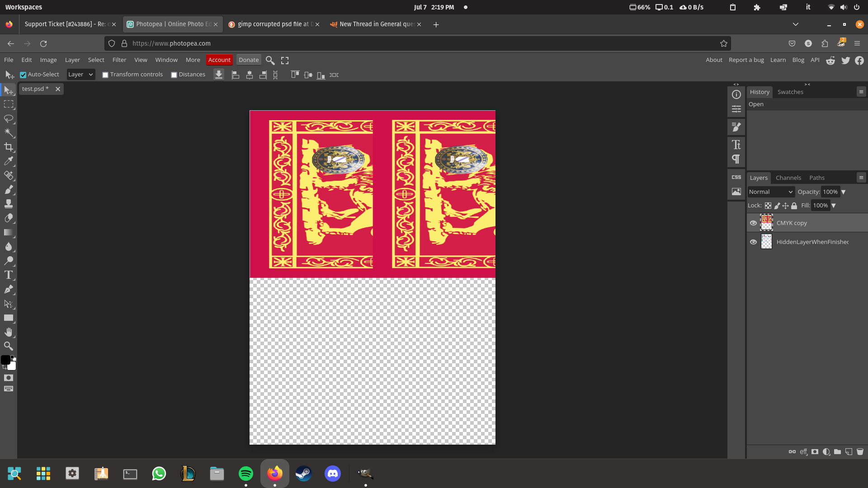This screenshot has height=488, width=868.
Task: Select the Magic Wand tool
Action: pos(9,133)
